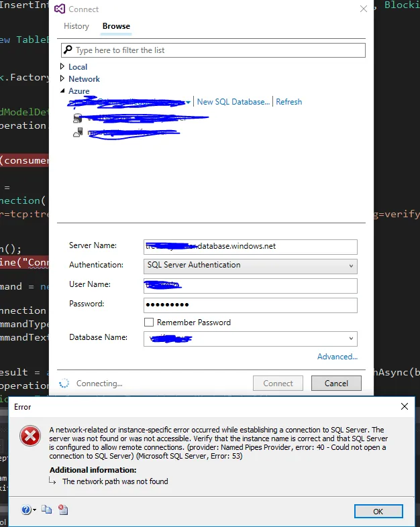Cancel the connection attempt

click(336, 384)
